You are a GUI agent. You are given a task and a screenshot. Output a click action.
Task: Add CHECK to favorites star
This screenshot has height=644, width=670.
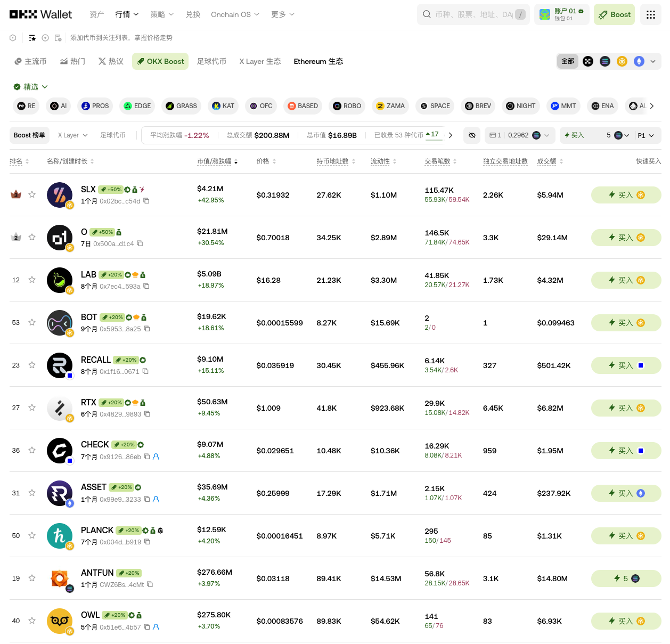coord(32,450)
